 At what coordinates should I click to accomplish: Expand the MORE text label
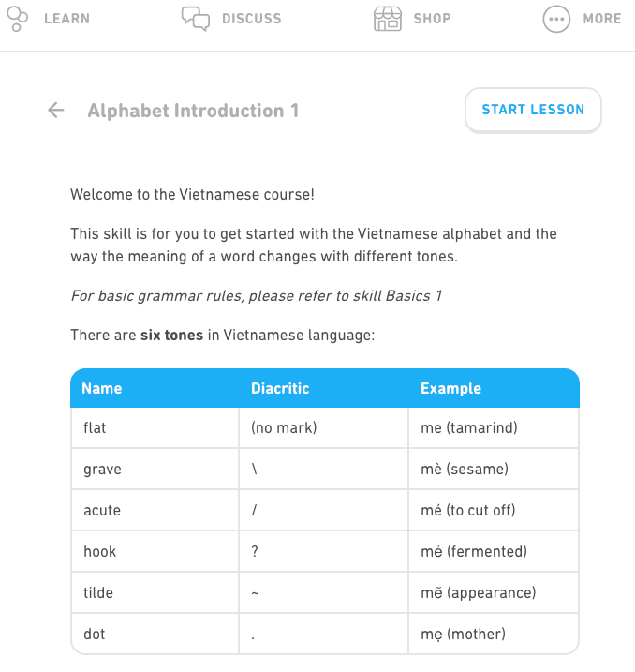pos(601,18)
